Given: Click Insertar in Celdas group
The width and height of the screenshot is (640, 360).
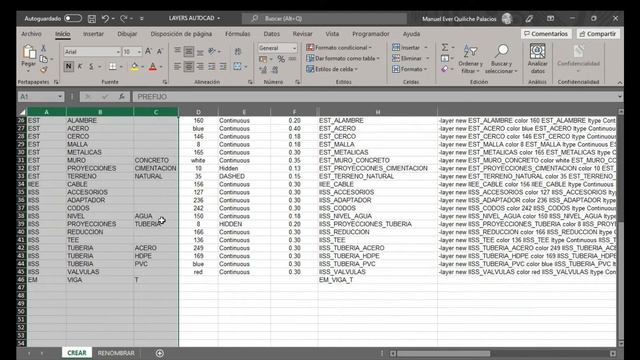Looking at the screenshot, I should click(409, 47).
